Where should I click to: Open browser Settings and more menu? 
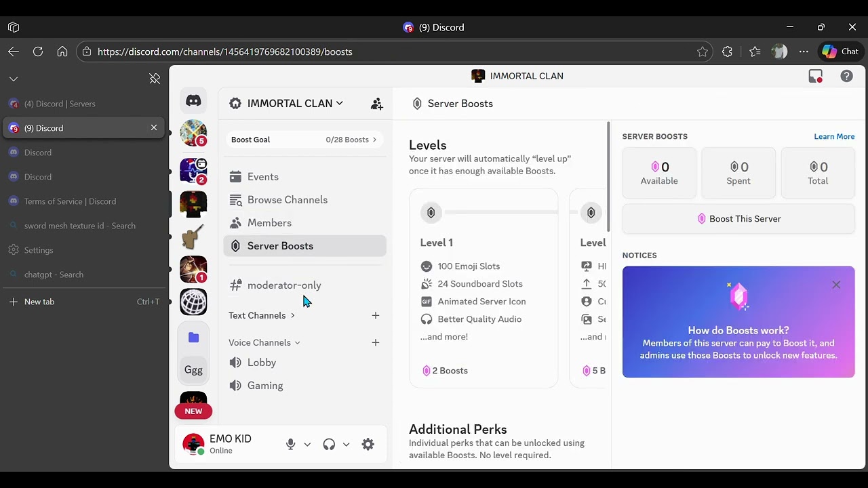[804, 52]
